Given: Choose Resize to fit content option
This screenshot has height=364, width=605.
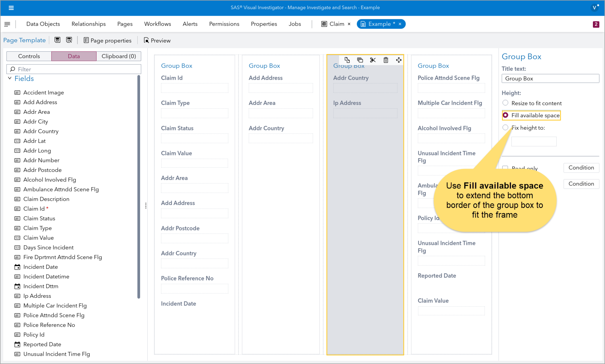Looking at the screenshot, I should [x=505, y=103].
